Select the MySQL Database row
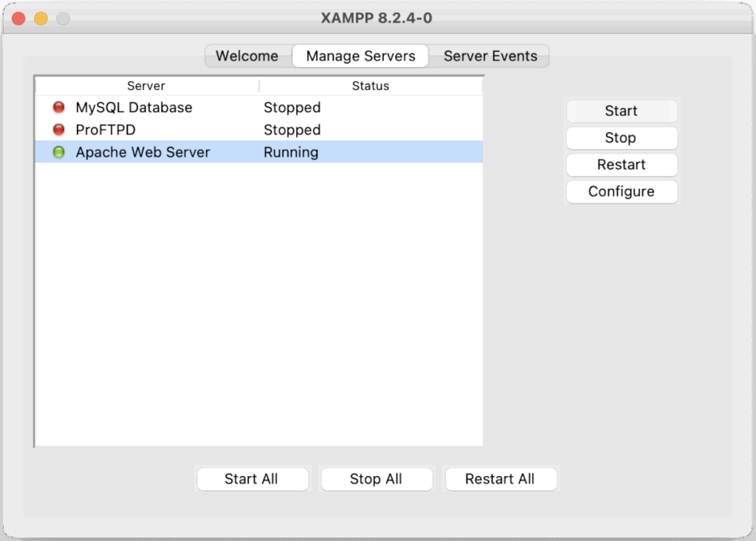This screenshot has height=541, width=756. (134, 108)
